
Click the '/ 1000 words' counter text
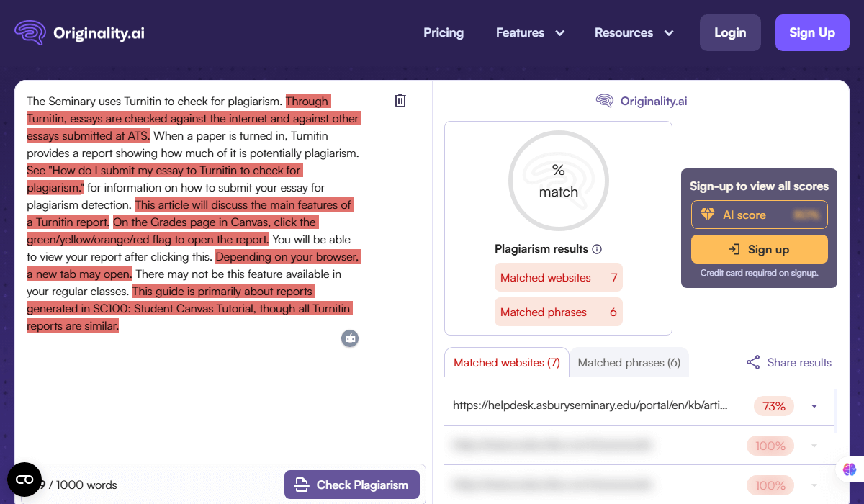83,485
